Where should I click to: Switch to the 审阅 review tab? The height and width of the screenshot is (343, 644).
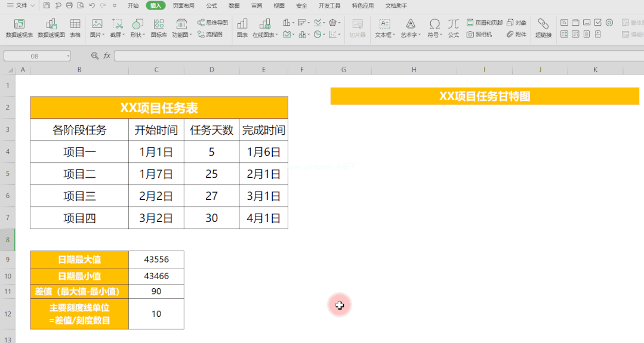click(257, 6)
